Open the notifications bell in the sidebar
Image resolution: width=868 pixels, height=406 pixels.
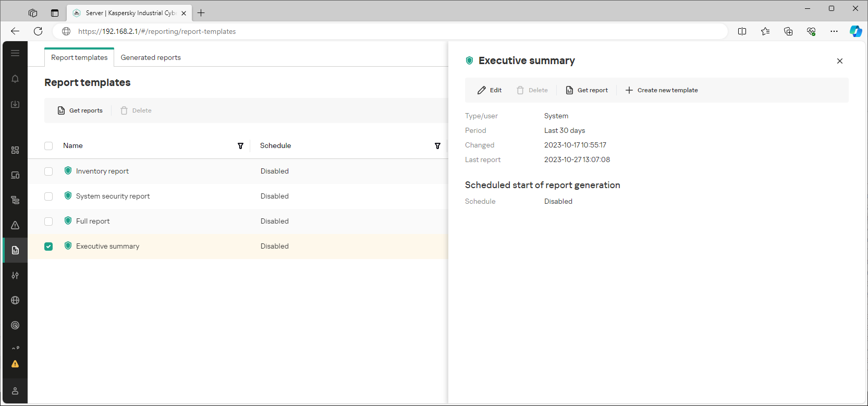pyautogui.click(x=15, y=79)
